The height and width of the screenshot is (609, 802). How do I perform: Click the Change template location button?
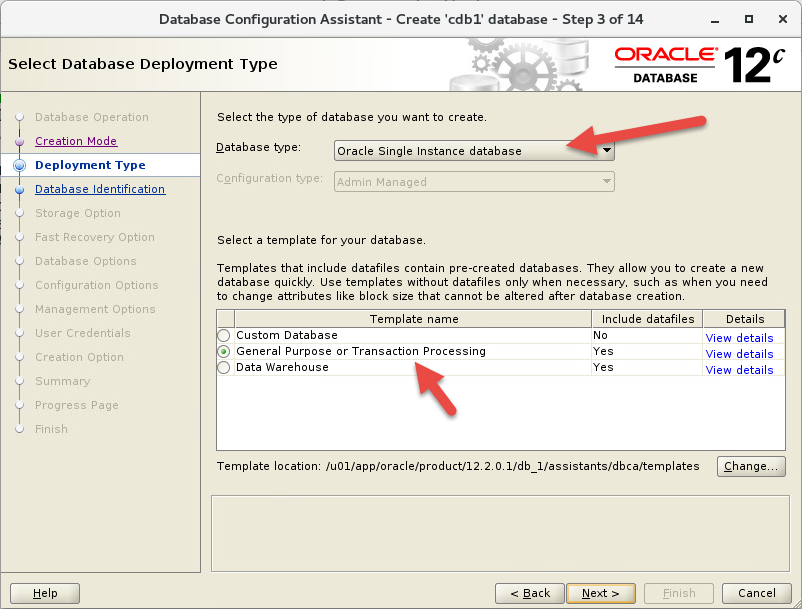point(751,466)
